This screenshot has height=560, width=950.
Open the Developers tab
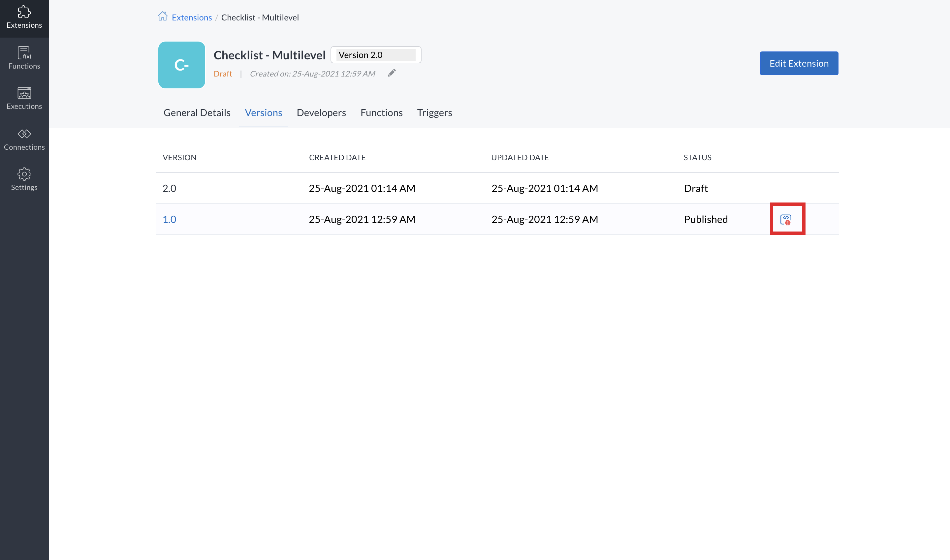click(321, 113)
